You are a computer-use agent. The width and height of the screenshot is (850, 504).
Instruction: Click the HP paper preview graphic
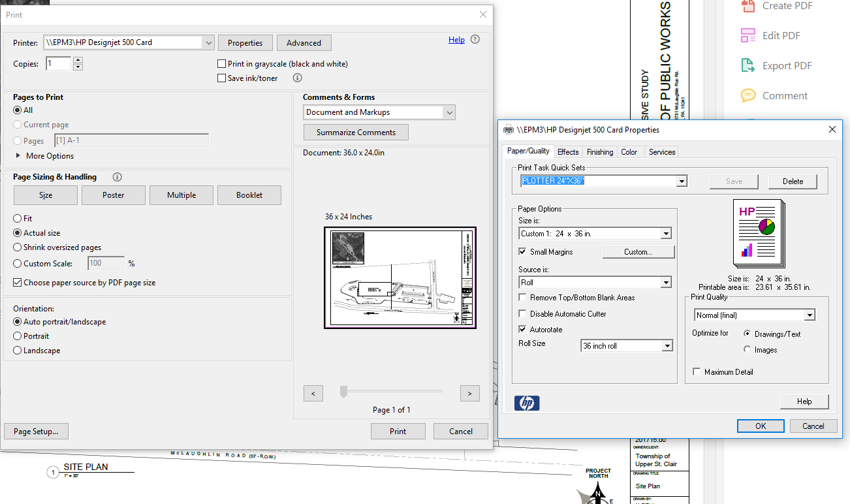pyautogui.click(x=760, y=234)
